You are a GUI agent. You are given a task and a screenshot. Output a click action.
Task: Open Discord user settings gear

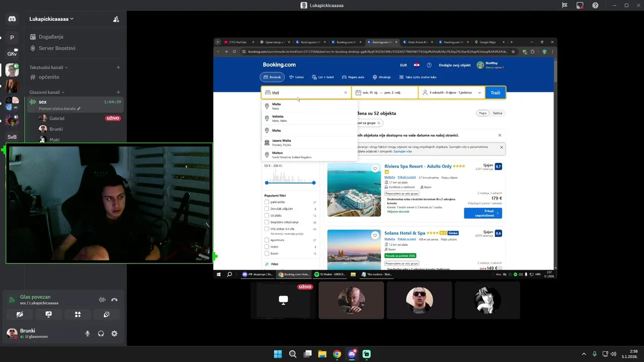(x=114, y=333)
